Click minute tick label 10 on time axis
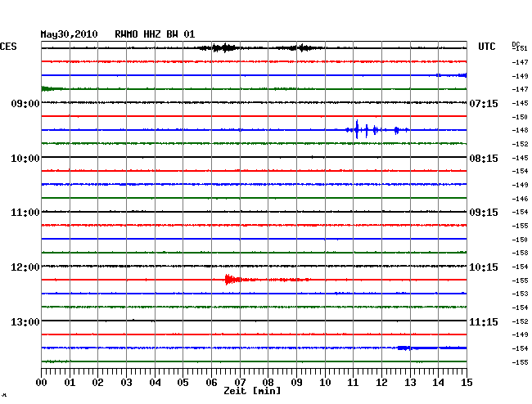The width and height of the screenshot is (532, 404). point(325,383)
